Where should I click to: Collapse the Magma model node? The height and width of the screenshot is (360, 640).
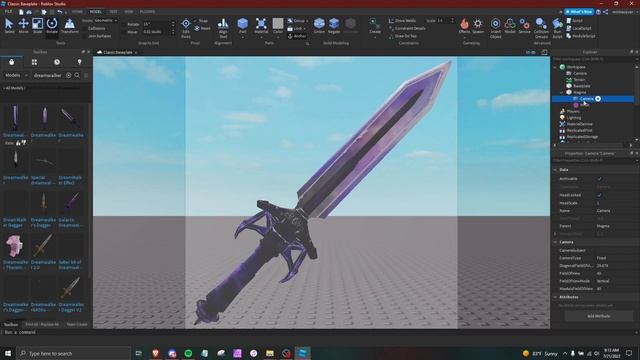tap(561, 92)
